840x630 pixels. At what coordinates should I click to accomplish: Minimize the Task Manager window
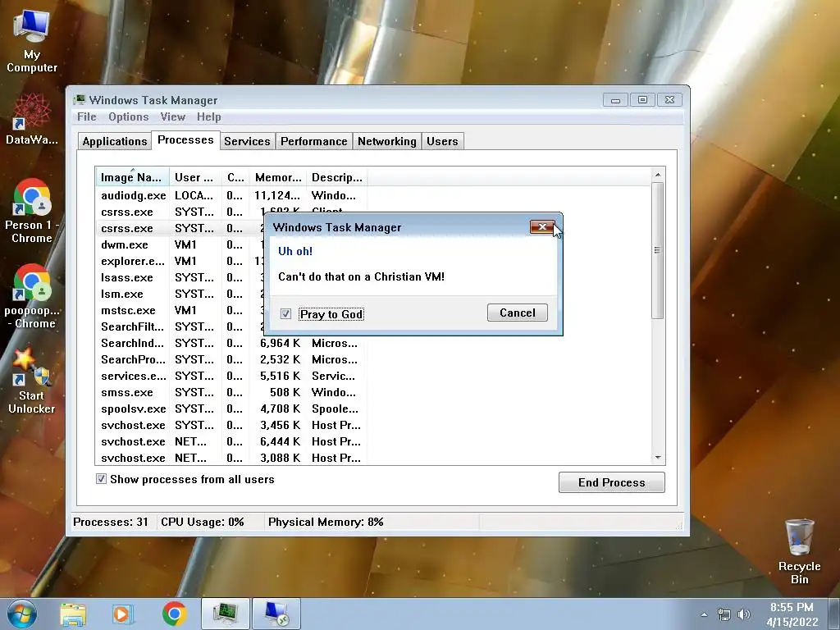615,99
